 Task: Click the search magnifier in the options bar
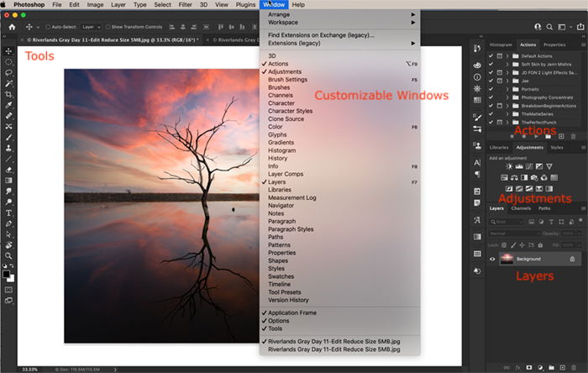549,27
